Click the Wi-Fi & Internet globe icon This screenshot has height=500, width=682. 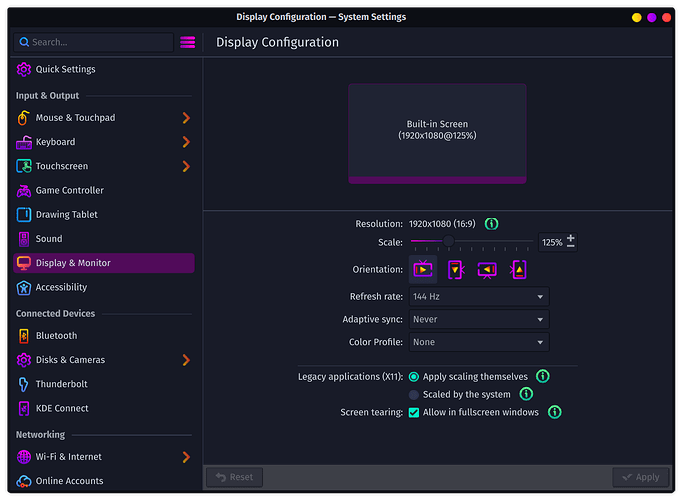pyautogui.click(x=23, y=457)
